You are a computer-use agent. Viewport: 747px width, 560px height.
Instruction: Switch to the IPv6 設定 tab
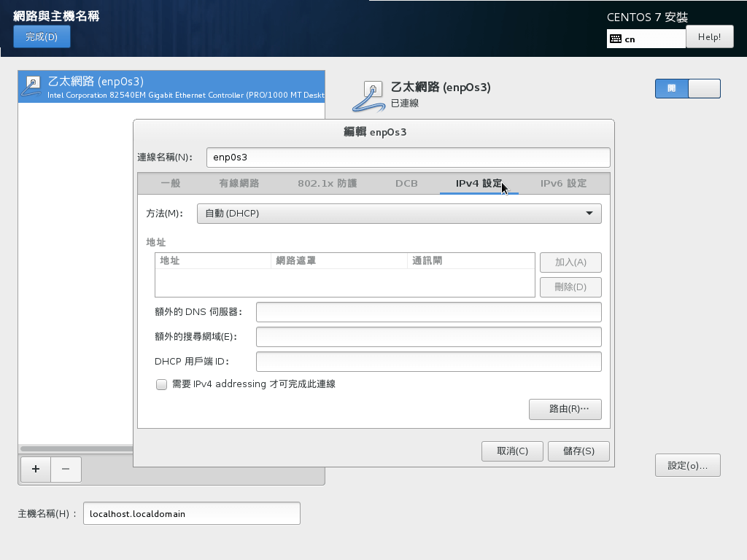(563, 183)
